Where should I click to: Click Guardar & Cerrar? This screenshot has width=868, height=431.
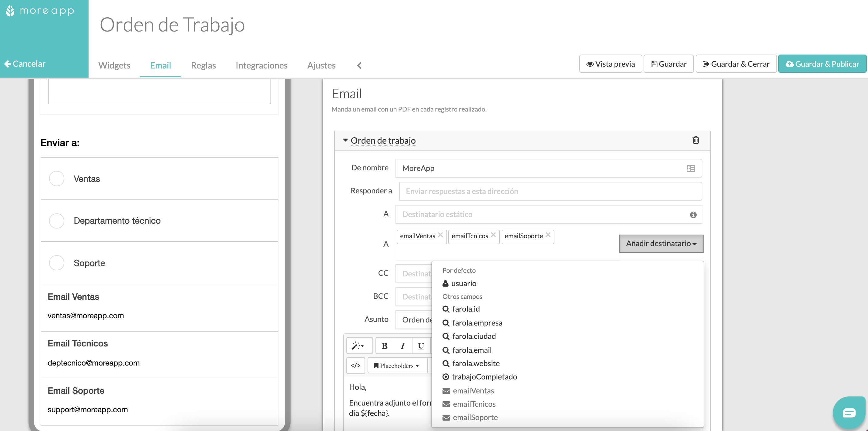click(736, 64)
